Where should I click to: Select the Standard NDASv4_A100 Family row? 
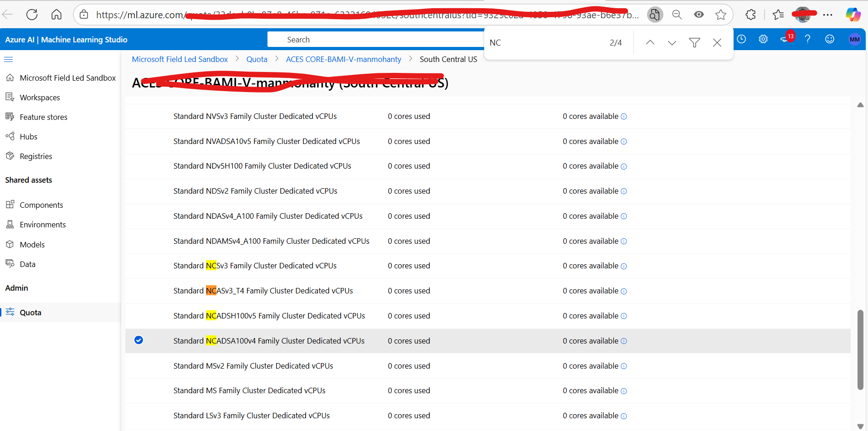point(488,216)
